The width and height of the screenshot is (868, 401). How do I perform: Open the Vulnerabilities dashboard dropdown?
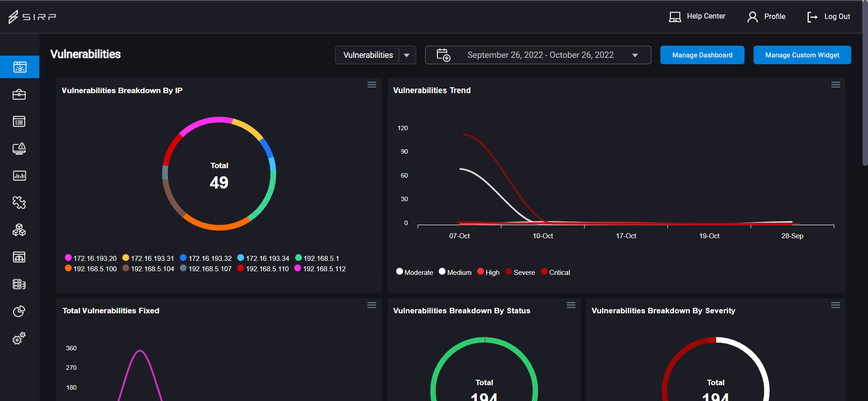[x=375, y=55]
